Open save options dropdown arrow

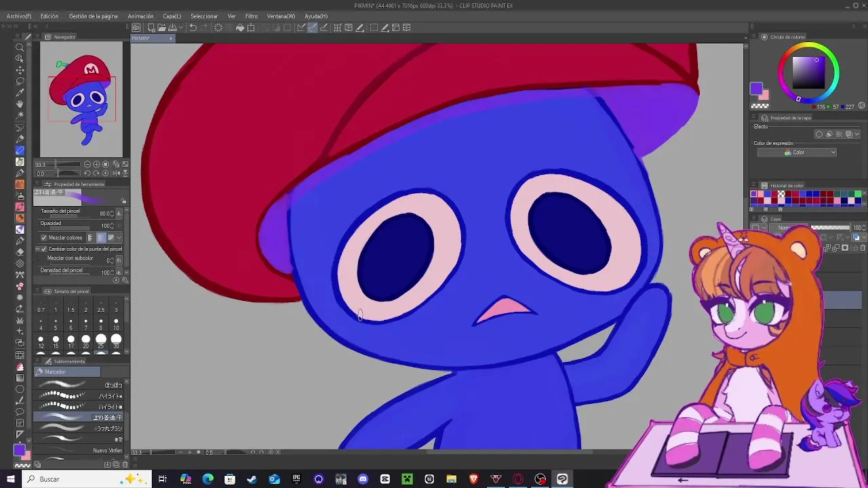click(181, 27)
